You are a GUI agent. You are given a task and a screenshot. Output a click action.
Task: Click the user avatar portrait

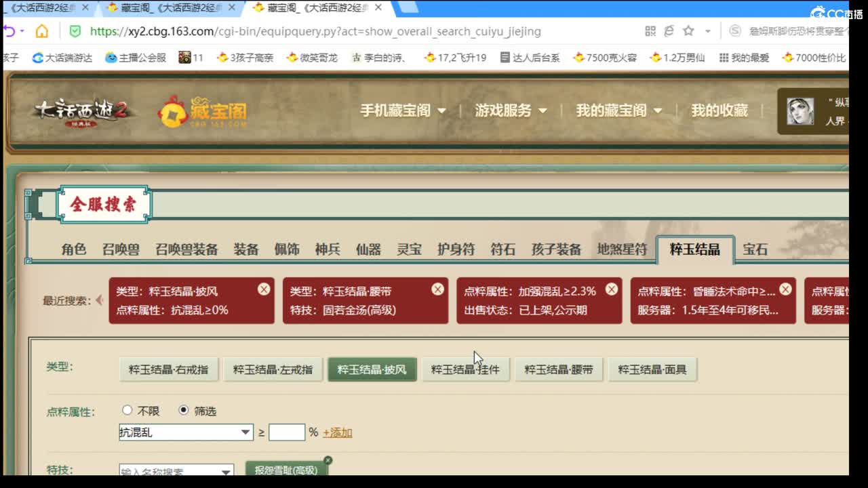[800, 111]
